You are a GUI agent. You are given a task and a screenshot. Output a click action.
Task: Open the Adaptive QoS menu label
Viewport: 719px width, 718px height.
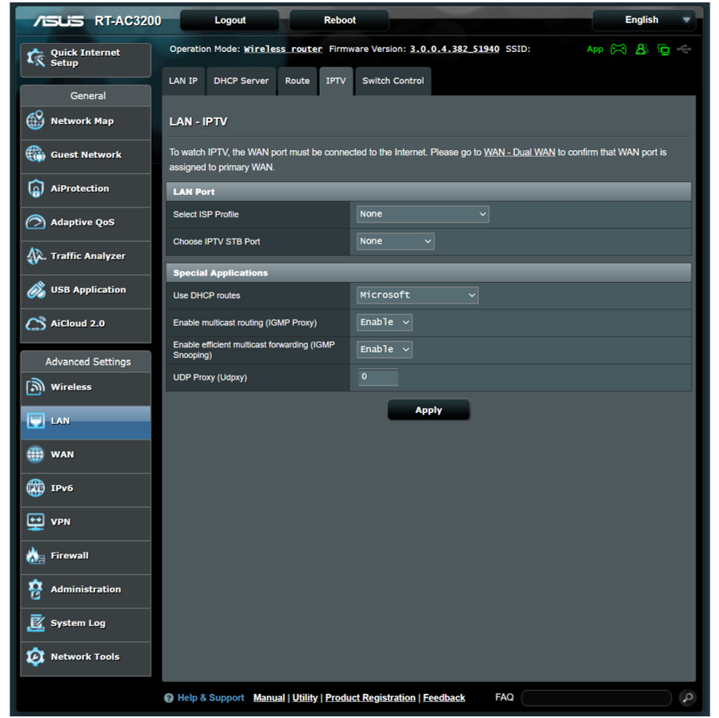click(83, 222)
